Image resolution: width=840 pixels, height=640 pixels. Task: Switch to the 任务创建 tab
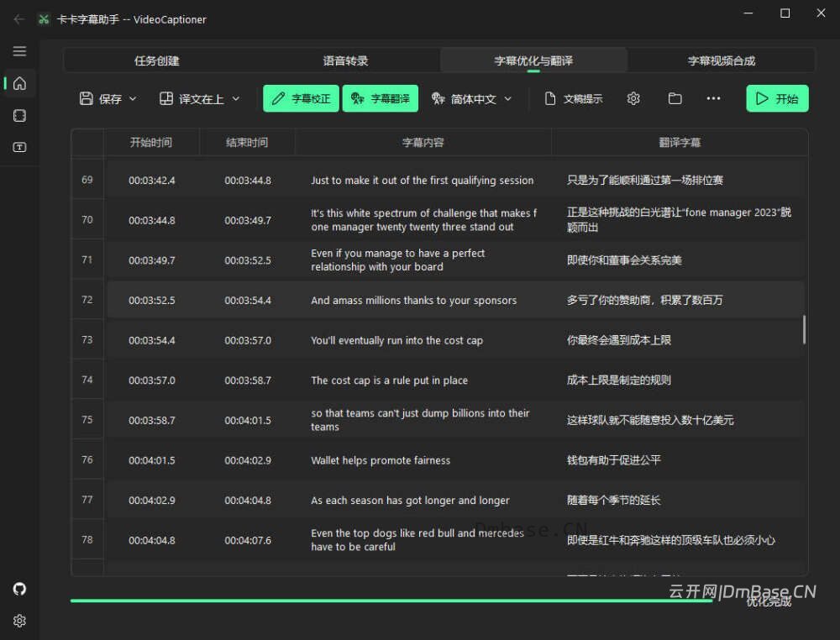pyautogui.click(x=157, y=60)
